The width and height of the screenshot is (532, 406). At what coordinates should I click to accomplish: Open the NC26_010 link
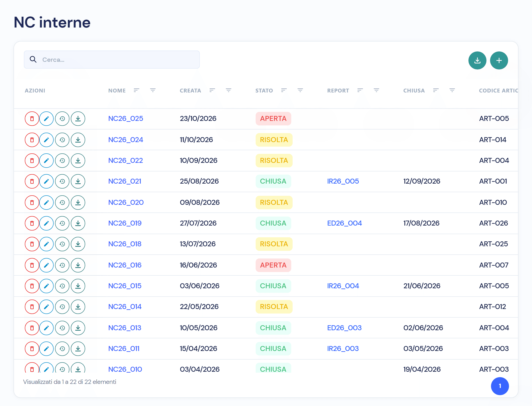click(x=125, y=369)
